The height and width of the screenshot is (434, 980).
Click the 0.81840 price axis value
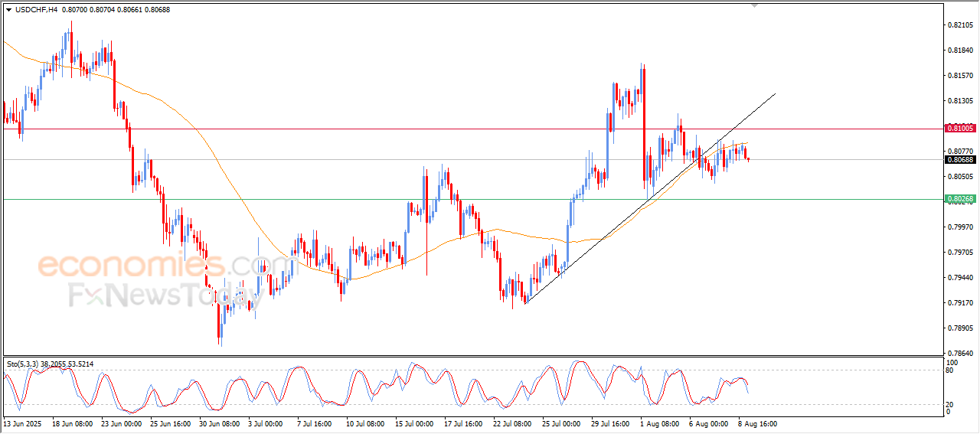coord(961,51)
